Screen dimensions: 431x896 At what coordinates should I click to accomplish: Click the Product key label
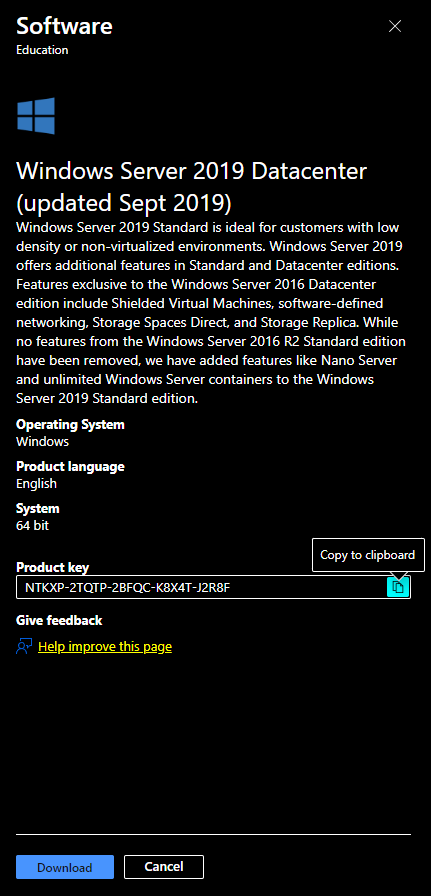[x=53, y=567]
